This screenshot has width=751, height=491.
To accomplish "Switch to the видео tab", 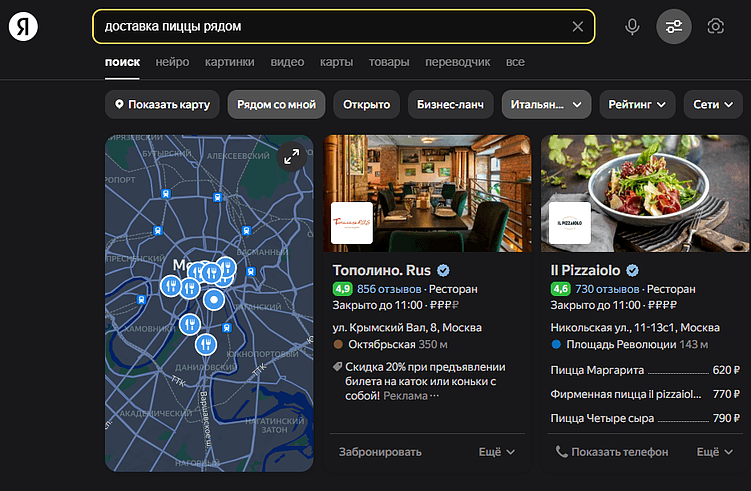I will [x=287, y=62].
